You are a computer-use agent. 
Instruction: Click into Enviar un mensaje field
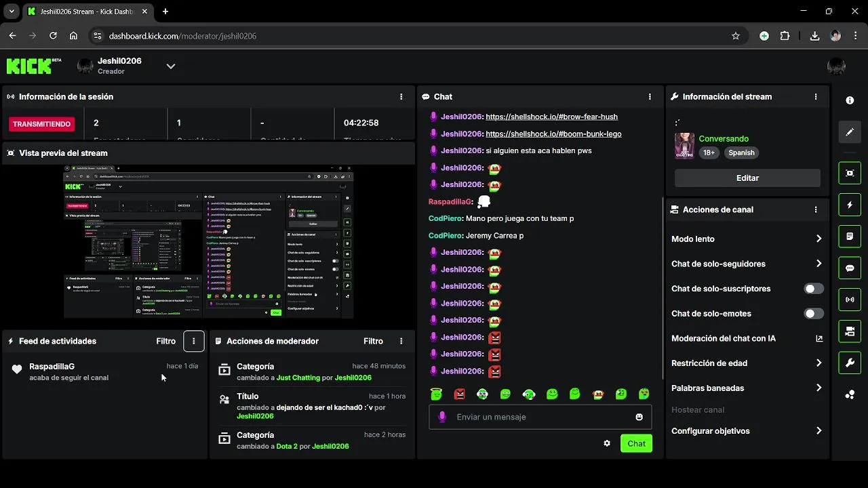coord(541,417)
